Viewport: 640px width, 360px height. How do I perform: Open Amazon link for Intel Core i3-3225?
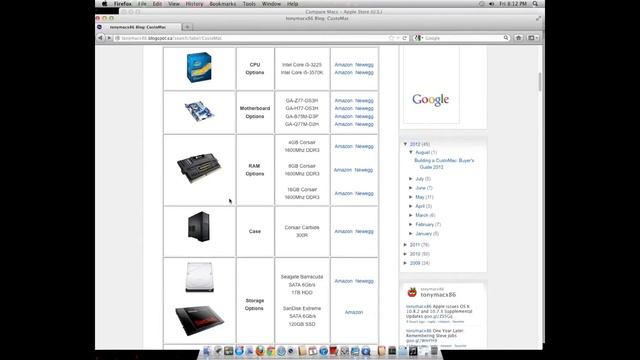(343, 64)
